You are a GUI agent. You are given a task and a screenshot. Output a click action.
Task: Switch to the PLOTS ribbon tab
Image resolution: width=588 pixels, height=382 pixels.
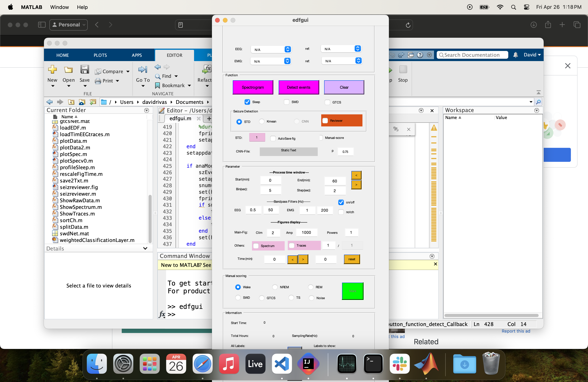point(100,55)
